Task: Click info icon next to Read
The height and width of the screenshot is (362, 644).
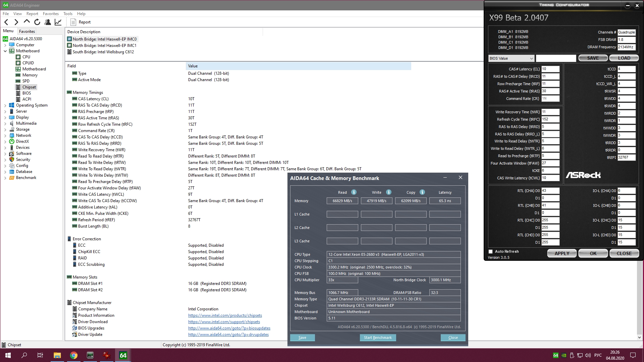Action: pos(354,192)
